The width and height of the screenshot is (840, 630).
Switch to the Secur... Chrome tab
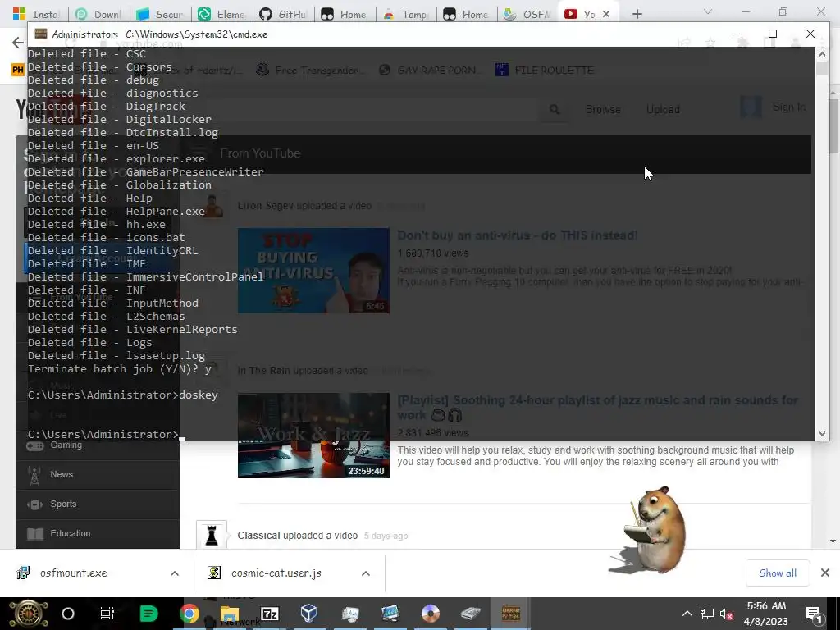pyautogui.click(x=160, y=14)
